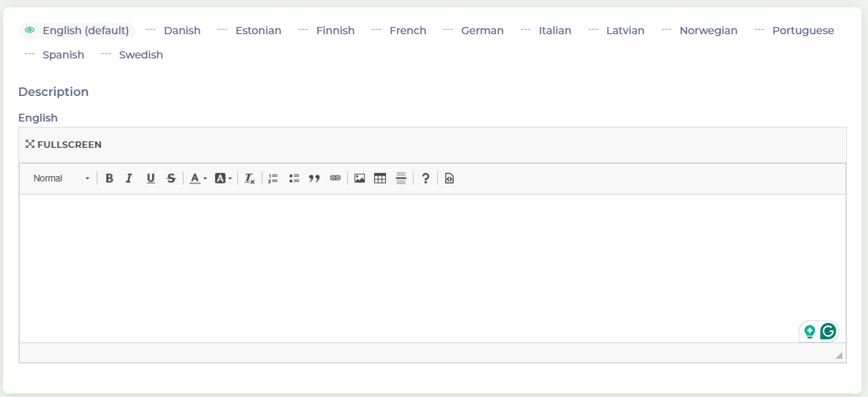Open source code view icon
The image size is (868, 397).
tap(449, 178)
